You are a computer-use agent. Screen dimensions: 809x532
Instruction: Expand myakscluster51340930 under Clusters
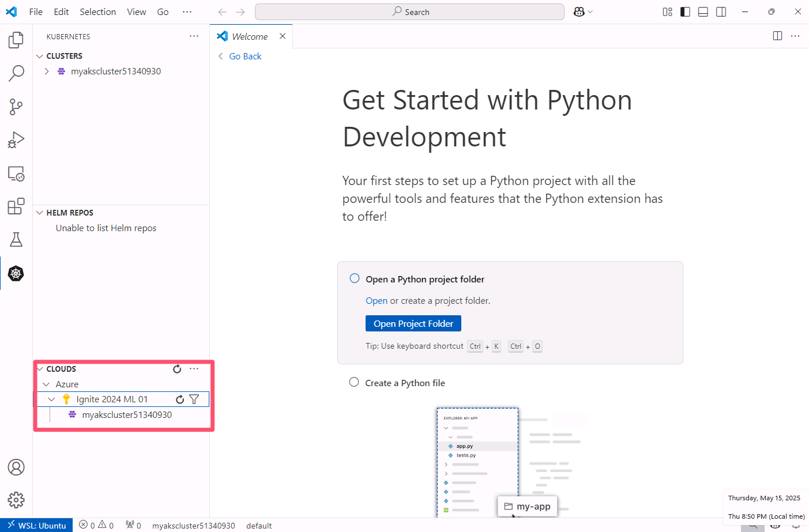click(47, 71)
